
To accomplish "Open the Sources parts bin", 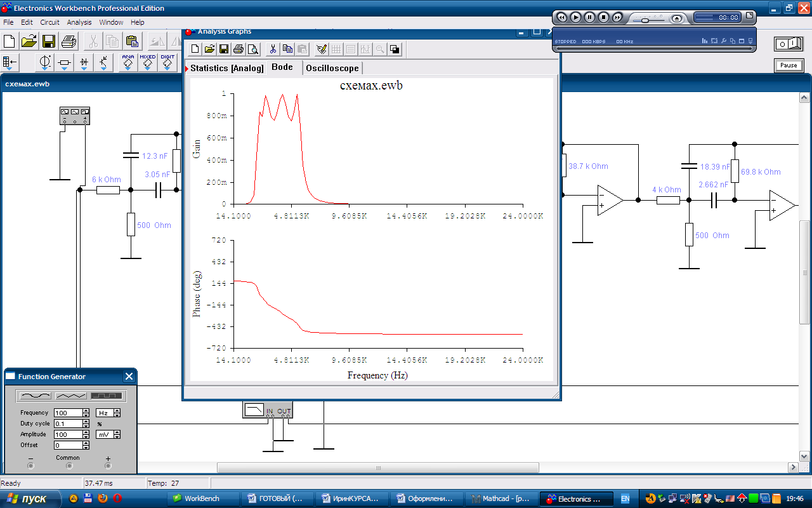I will (45, 62).
